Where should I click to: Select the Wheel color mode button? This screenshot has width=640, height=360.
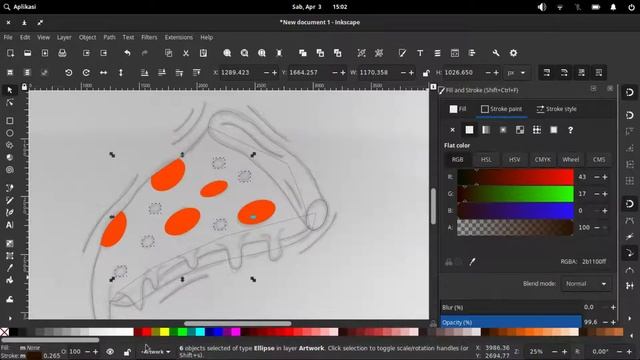571,160
